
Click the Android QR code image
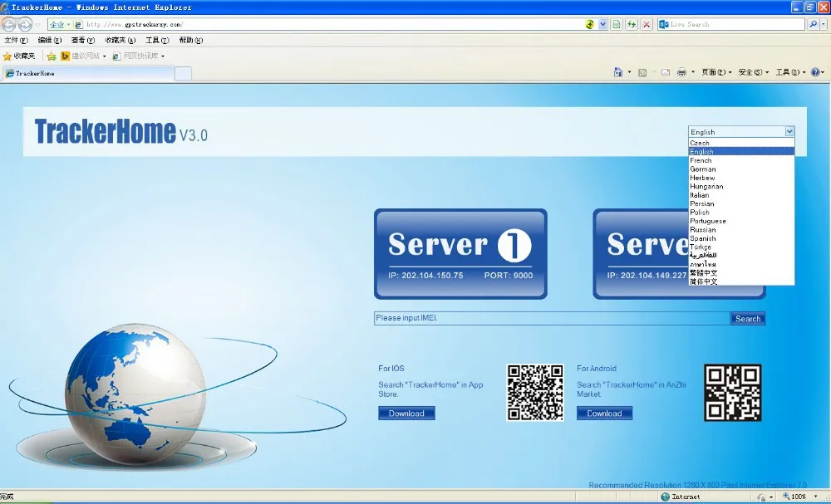(x=733, y=392)
